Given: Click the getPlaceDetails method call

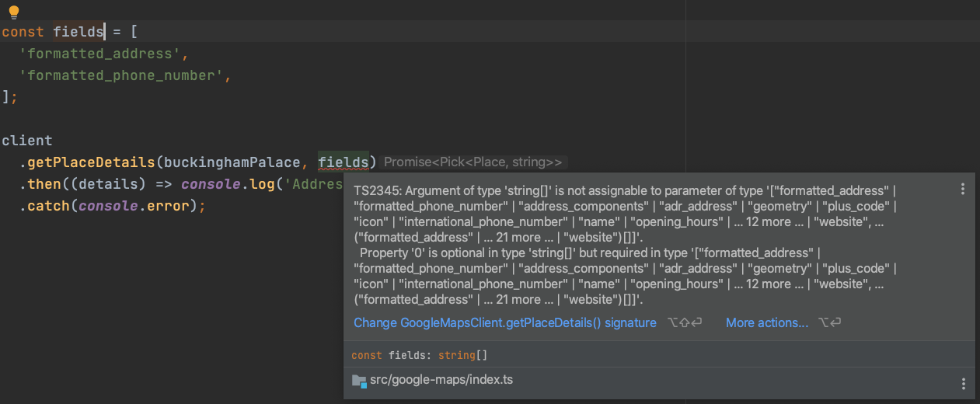Looking at the screenshot, I should tap(92, 162).
